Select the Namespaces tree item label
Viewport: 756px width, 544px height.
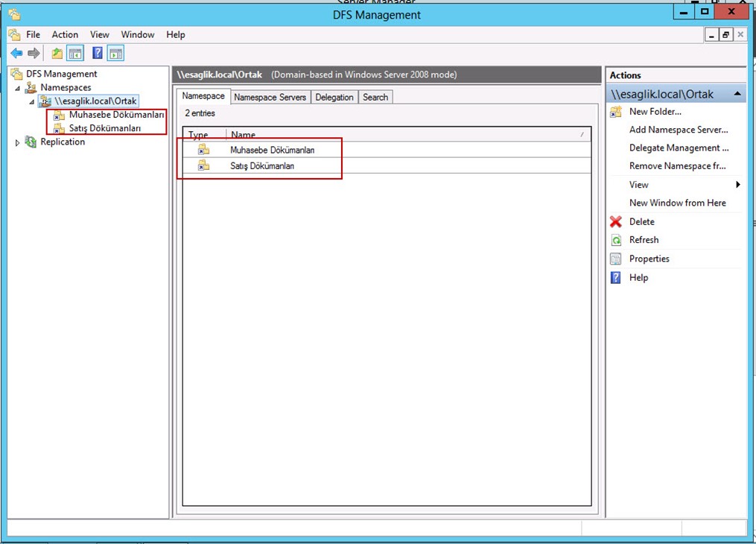click(66, 87)
